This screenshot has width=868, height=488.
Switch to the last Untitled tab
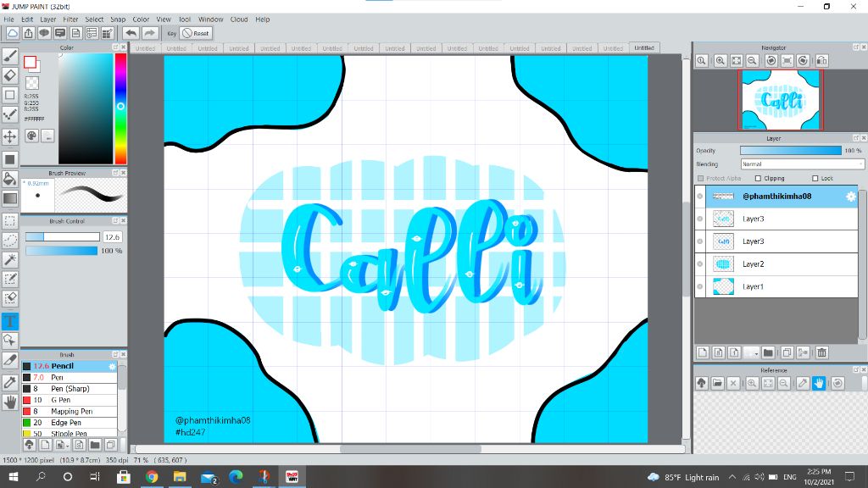coord(644,48)
